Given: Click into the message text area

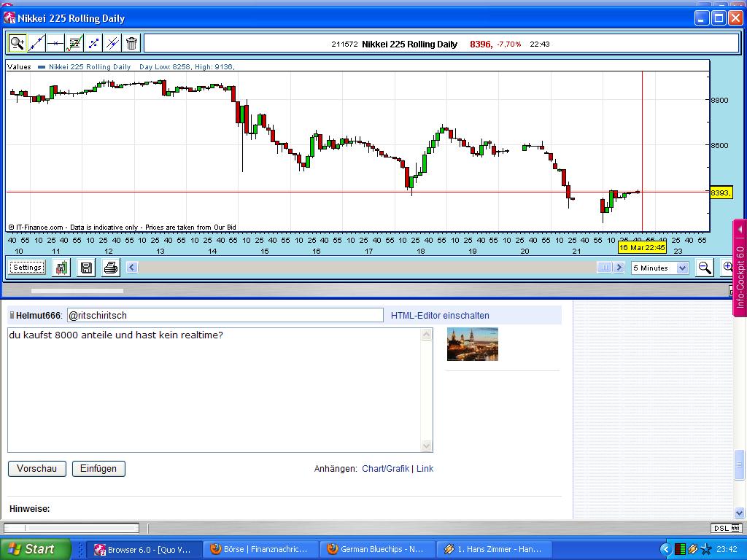Looking at the screenshot, I should click(214, 390).
